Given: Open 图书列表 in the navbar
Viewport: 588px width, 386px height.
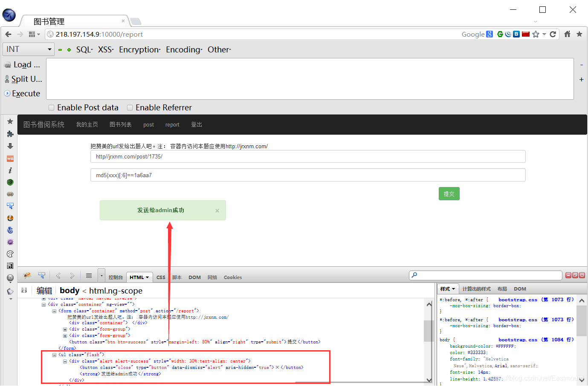Looking at the screenshot, I should coord(121,125).
